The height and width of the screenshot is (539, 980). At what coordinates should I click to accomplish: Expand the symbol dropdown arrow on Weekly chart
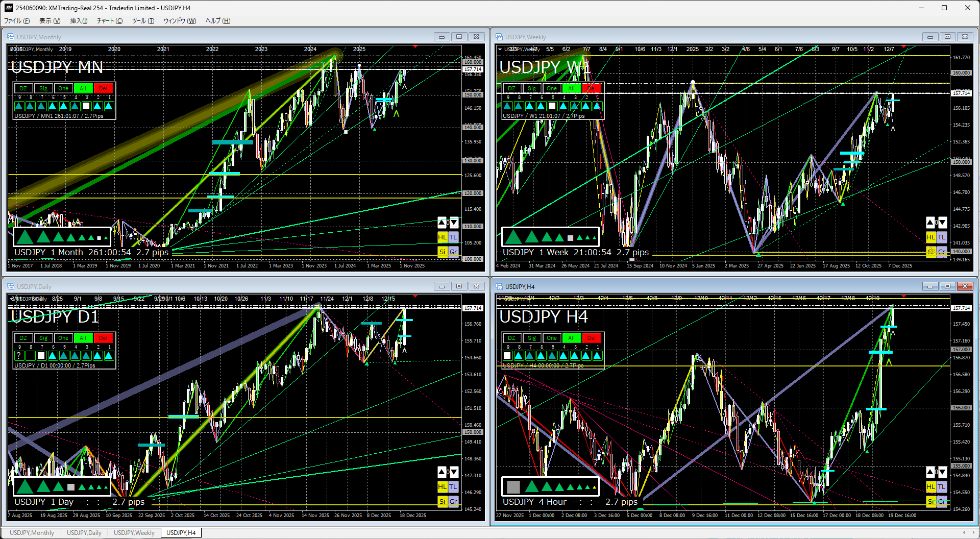coord(500,50)
